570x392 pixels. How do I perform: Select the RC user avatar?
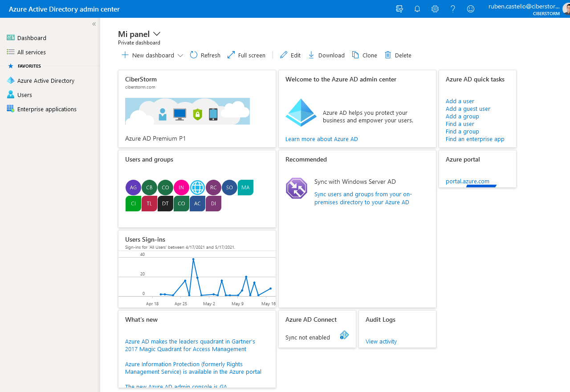(213, 187)
